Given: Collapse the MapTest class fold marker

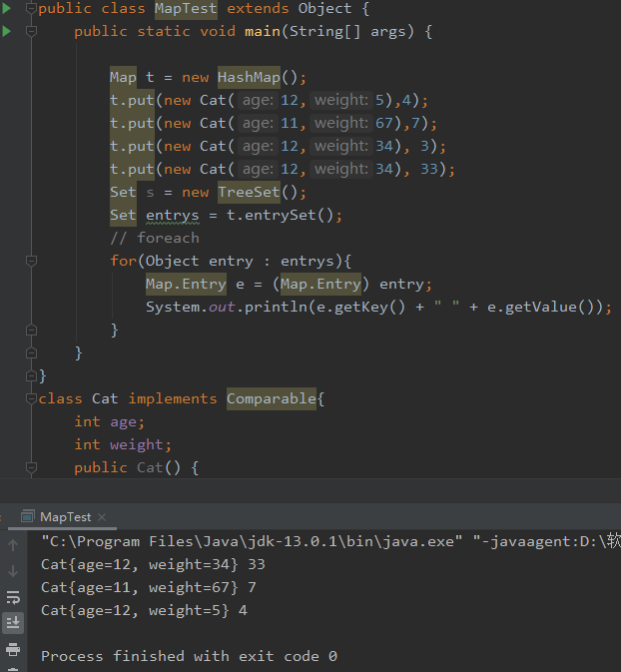Looking at the screenshot, I should [31, 8].
